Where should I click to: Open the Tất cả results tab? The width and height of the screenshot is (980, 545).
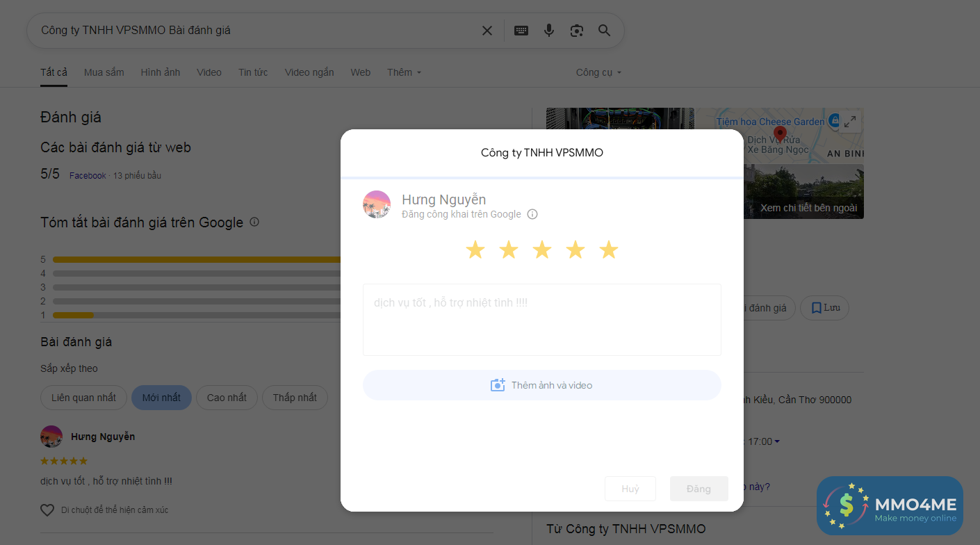pyautogui.click(x=54, y=72)
